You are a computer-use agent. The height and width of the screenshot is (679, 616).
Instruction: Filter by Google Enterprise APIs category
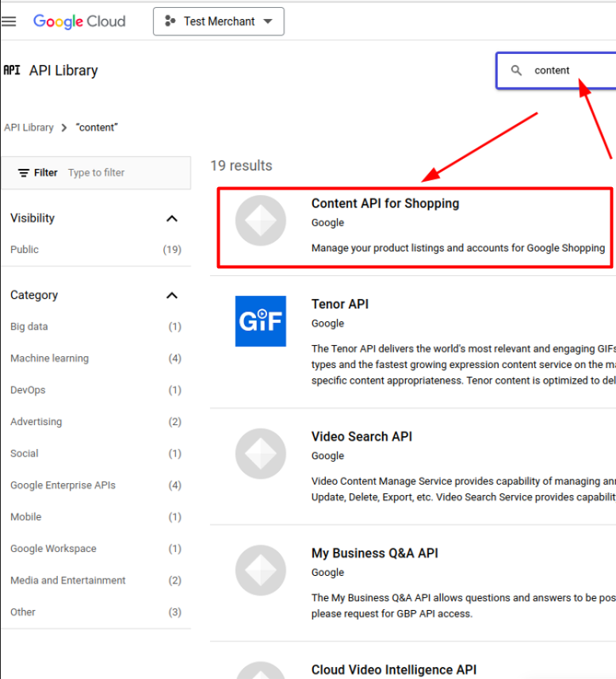(x=96, y=485)
